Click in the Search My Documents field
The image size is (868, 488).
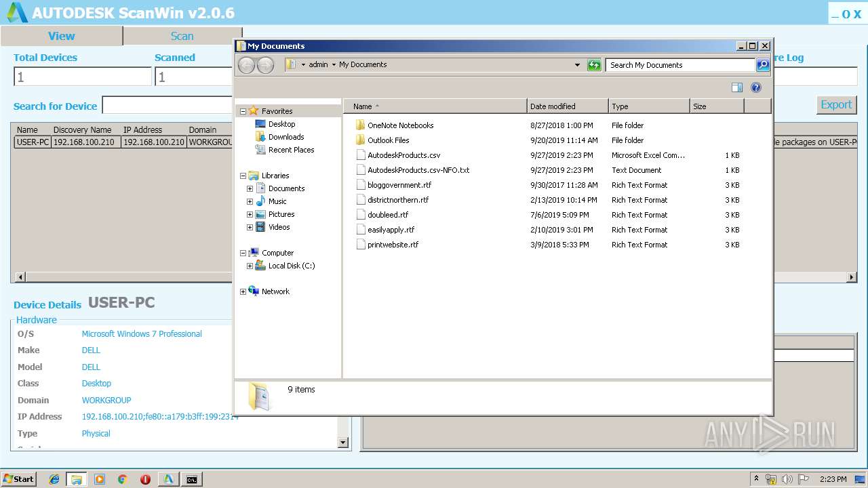coord(680,65)
